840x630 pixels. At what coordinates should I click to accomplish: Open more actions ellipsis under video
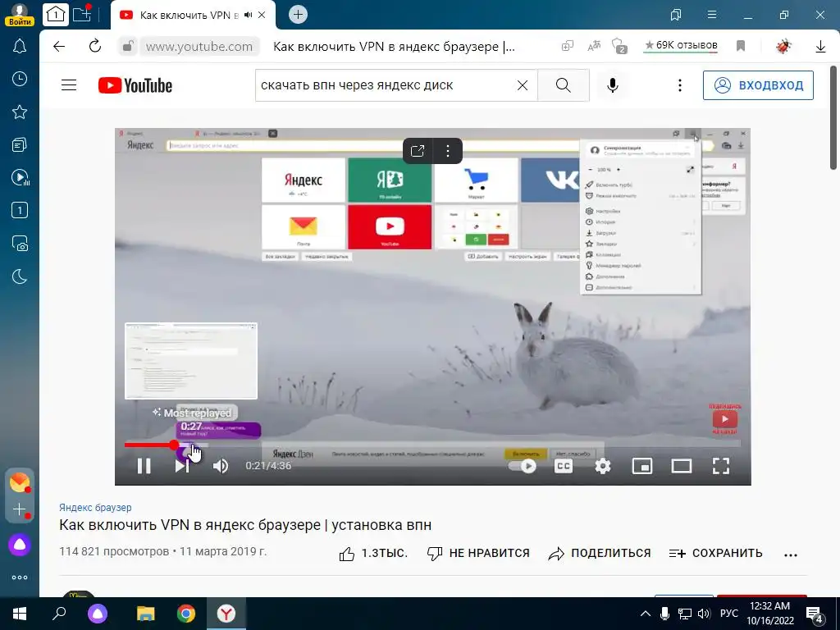791,555
